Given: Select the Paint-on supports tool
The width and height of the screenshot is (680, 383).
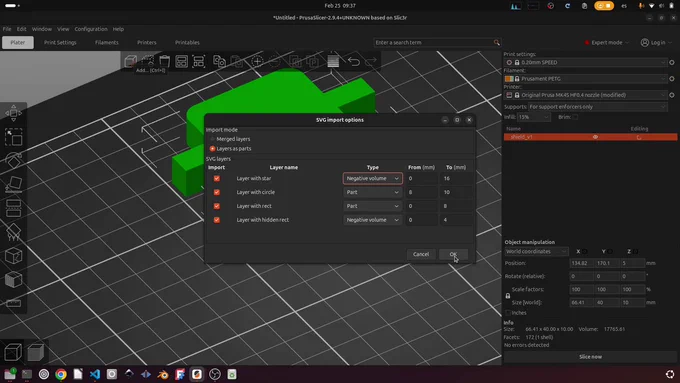Looking at the screenshot, I should [13, 232].
